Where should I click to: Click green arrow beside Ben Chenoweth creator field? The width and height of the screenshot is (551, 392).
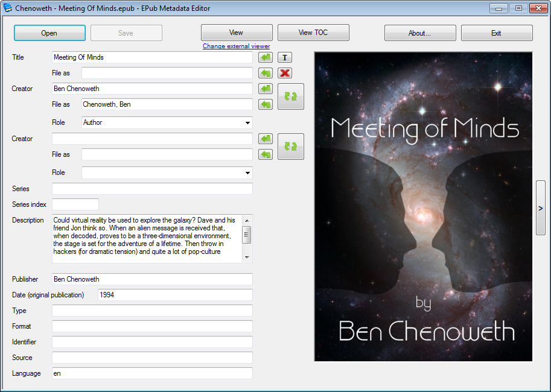[x=266, y=89]
